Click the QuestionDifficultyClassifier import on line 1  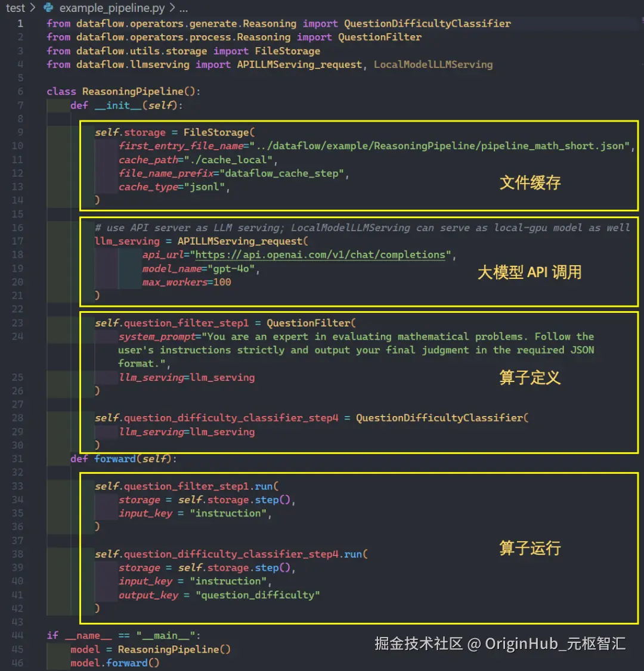pos(427,24)
